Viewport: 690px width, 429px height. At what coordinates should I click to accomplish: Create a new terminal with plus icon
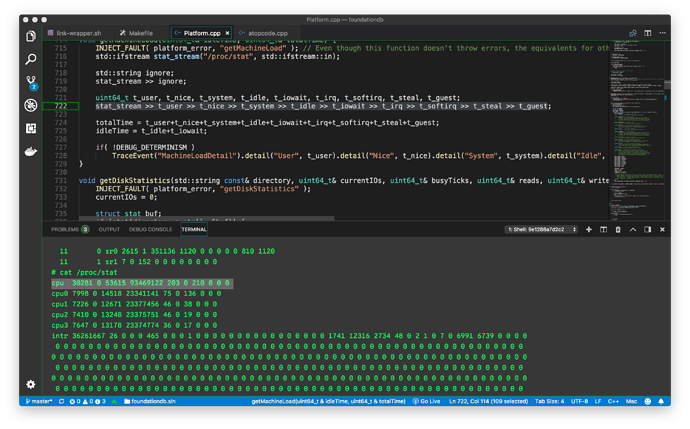coord(589,230)
